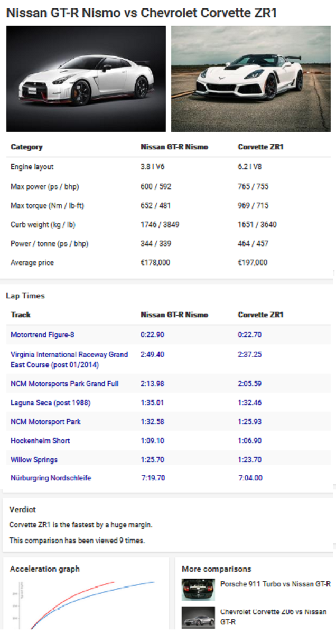336x644 pixels.
Task: Open the Hockenheim Short track link
Action: click(x=40, y=441)
